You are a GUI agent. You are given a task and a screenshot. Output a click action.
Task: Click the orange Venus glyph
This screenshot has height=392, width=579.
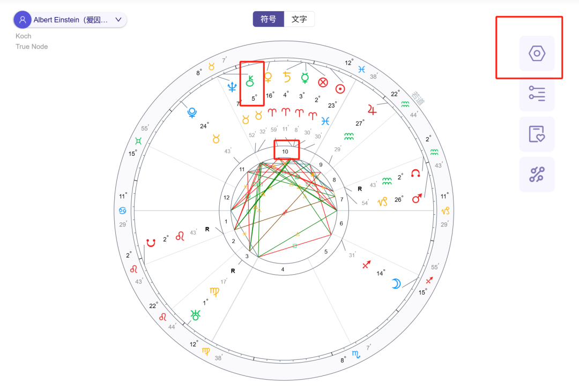tap(268, 78)
